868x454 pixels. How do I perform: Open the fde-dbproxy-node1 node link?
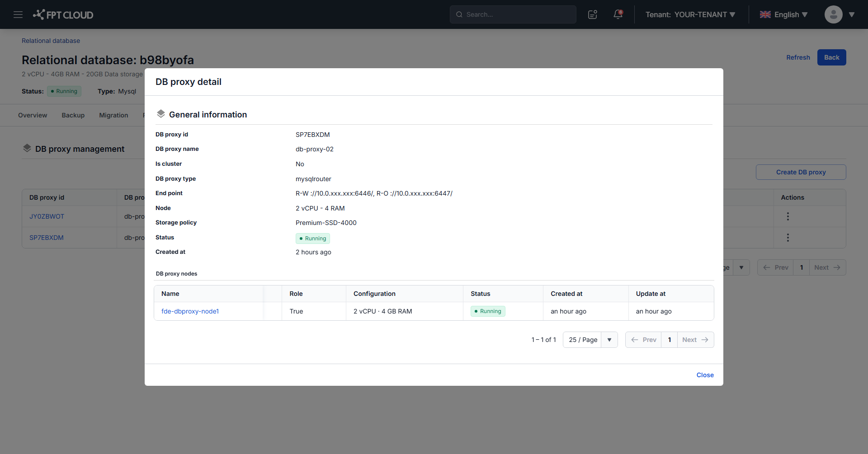(190, 311)
